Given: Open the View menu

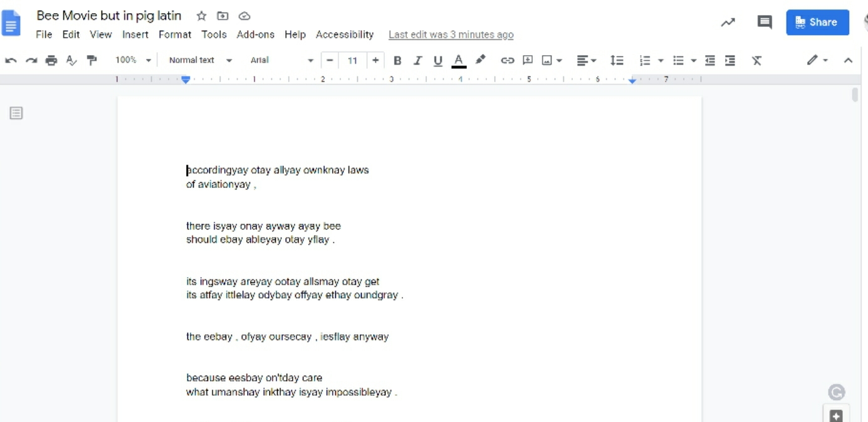Looking at the screenshot, I should click(100, 34).
